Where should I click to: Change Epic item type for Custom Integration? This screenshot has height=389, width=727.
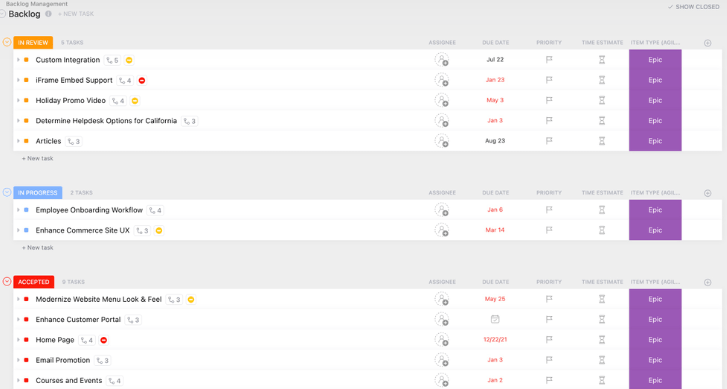(655, 60)
